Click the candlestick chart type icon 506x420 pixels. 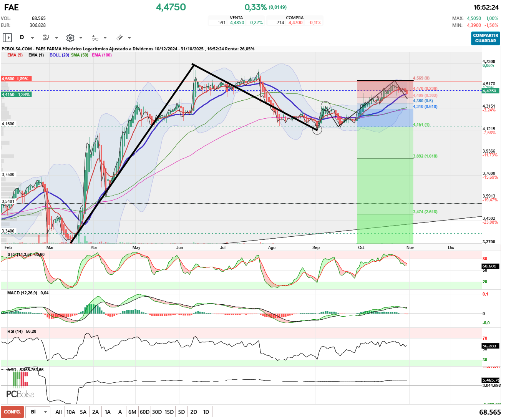pyautogui.click(x=46, y=38)
